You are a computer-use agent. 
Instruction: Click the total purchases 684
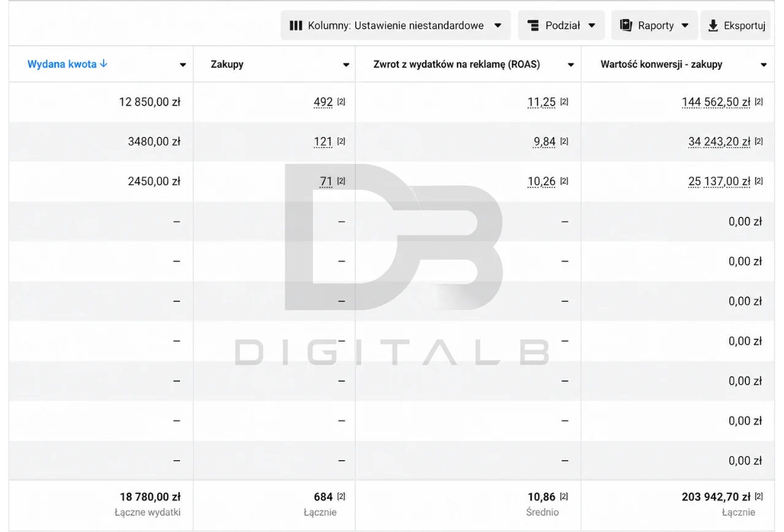(323, 497)
